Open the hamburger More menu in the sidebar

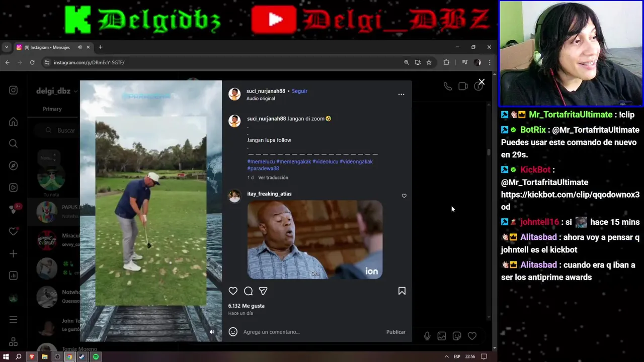(x=14, y=320)
